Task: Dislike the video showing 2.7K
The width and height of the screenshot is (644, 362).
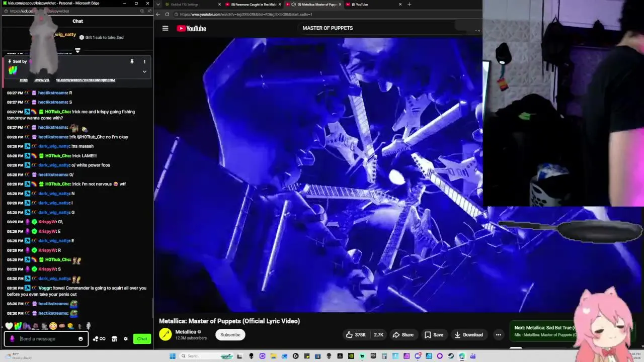Action: click(x=378, y=335)
